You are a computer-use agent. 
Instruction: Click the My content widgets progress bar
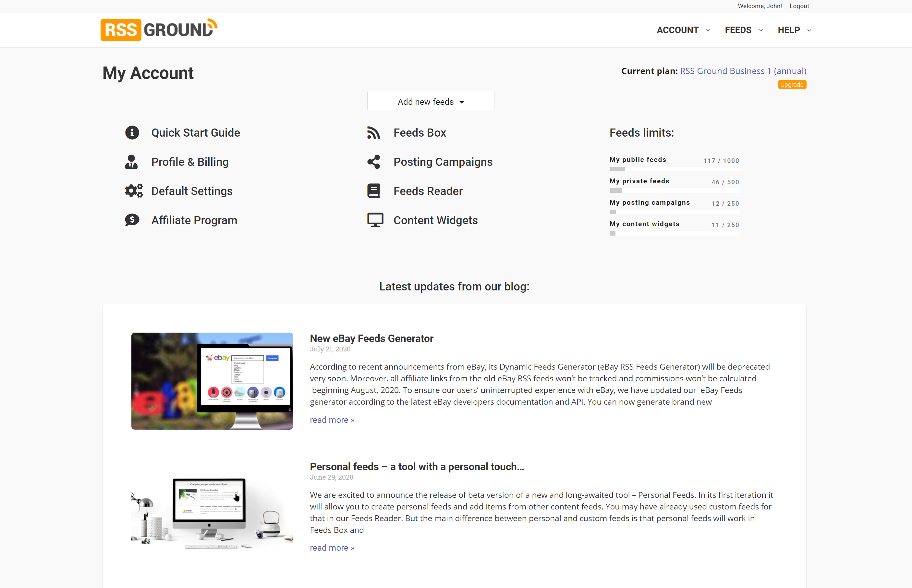click(674, 233)
